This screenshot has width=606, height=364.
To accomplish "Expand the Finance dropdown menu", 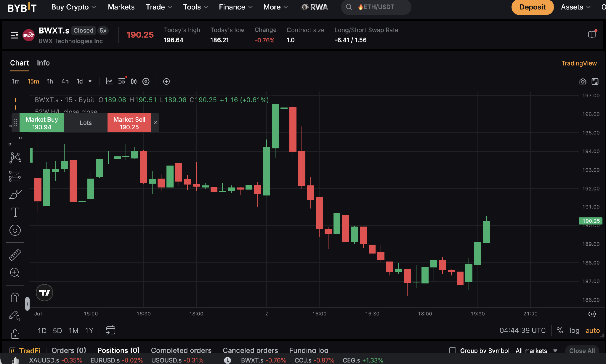I will tap(235, 7).
